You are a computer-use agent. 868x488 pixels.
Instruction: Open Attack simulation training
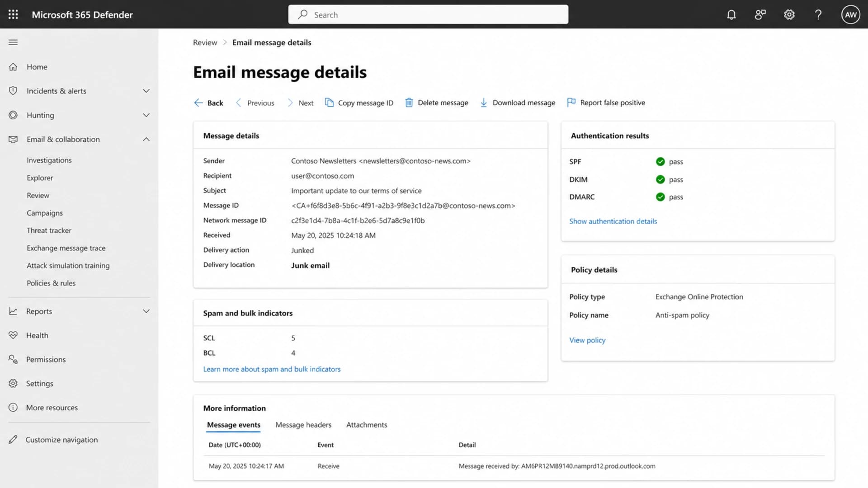68,266
